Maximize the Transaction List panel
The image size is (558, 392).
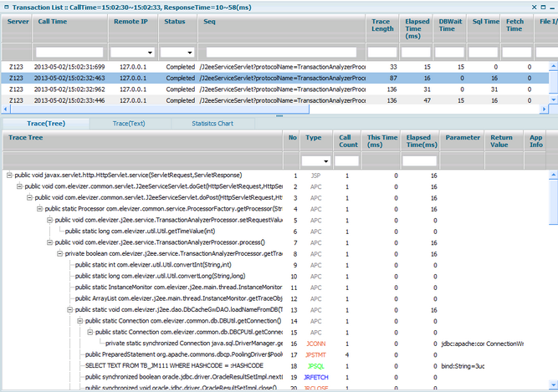tap(543, 8)
